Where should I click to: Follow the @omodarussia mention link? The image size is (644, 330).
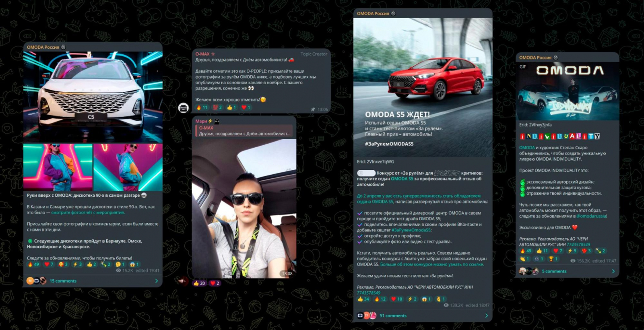click(x=591, y=216)
